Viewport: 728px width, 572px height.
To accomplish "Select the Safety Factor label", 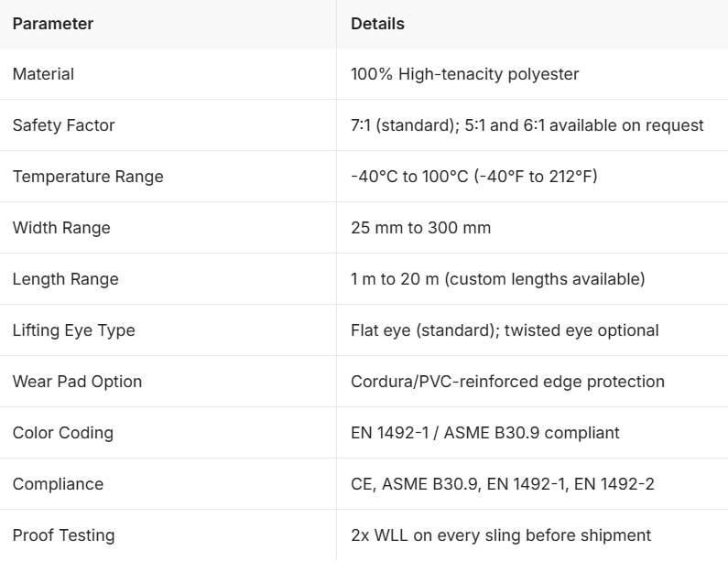I will [x=63, y=125].
